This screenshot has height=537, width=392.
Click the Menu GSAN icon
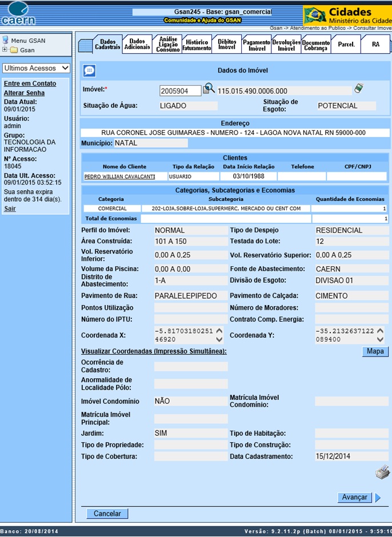click(x=6, y=41)
